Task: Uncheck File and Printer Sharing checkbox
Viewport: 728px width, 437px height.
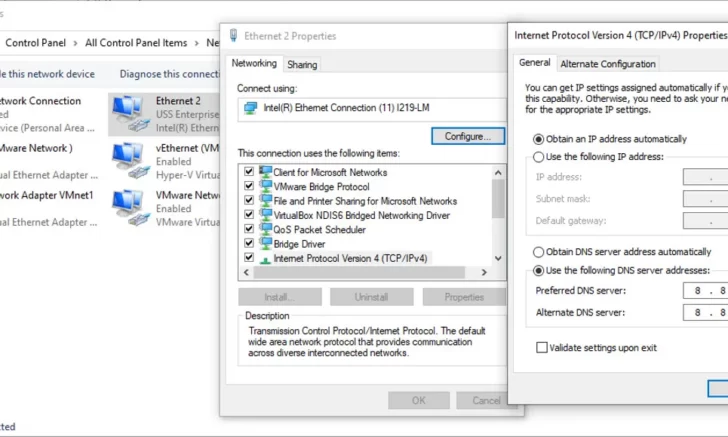Action: coord(249,200)
